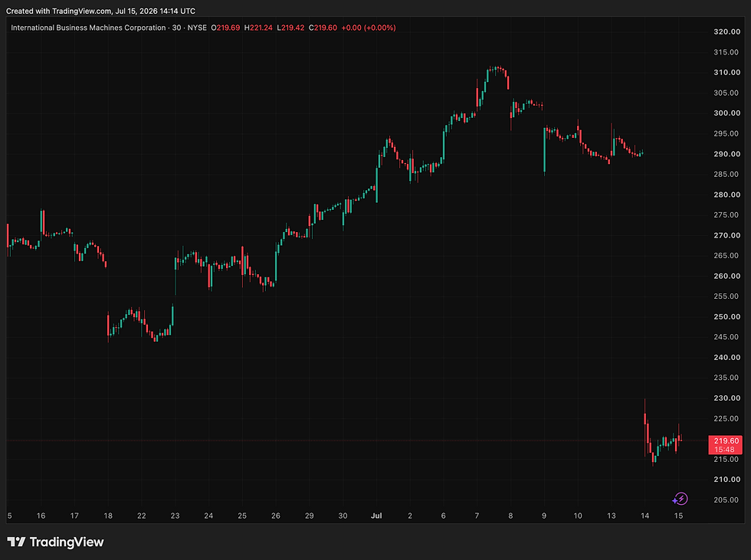Click the 205.00 price scale label
Viewport: 751px width, 560px height.
point(726,499)
